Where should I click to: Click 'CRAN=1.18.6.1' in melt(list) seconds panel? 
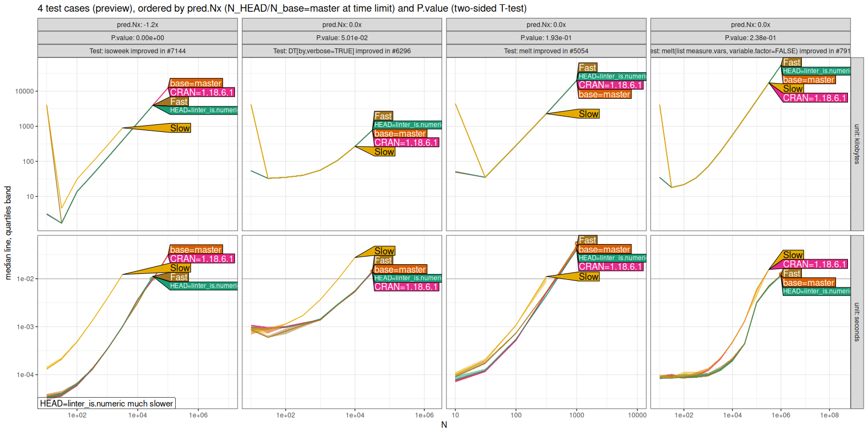[x=815, y=264]
